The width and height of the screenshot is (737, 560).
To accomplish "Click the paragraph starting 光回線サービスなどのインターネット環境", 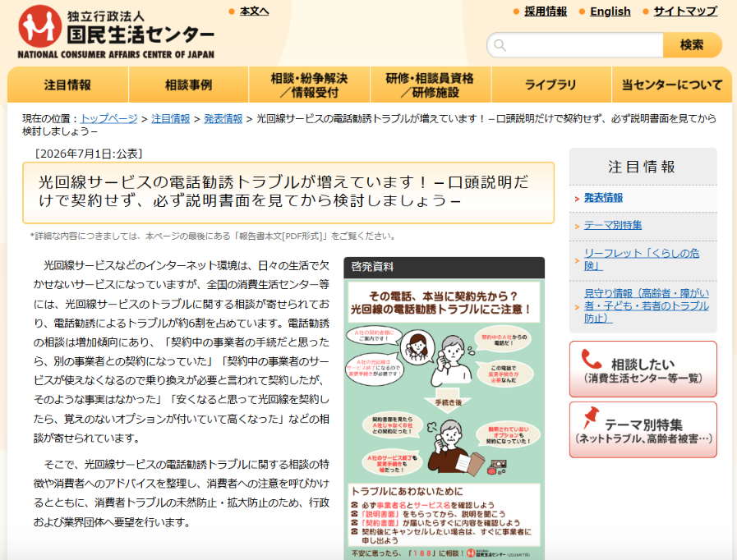I will coord(182,351).
